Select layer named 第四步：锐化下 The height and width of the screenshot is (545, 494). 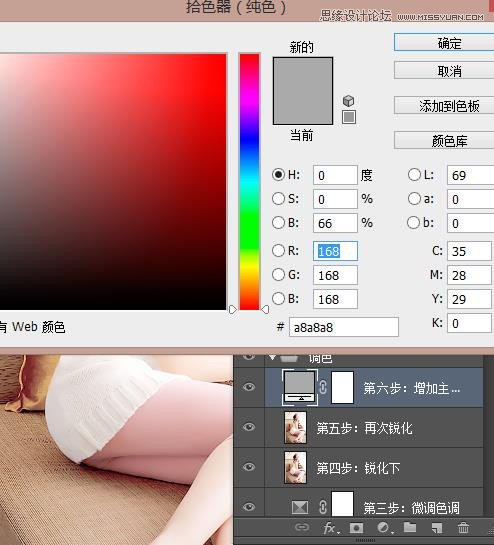[x=358, y=468]
